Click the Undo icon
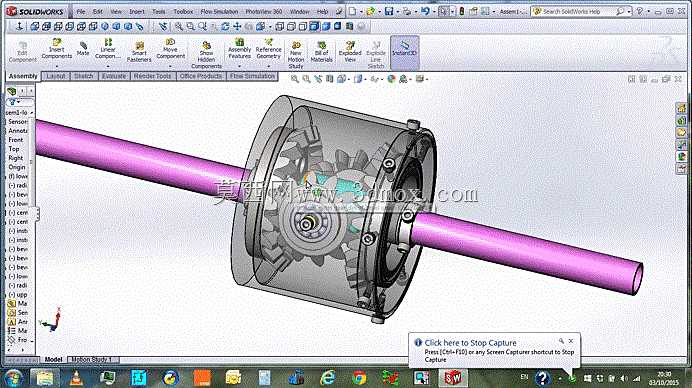692x388 pixels. [x=425, y=11]
